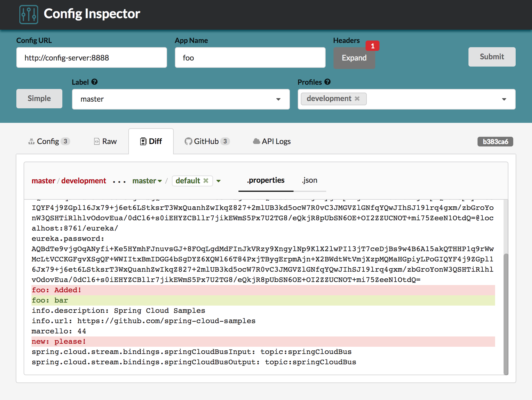
Task: Switch to the GitHub tab
Action: point(207,141)
